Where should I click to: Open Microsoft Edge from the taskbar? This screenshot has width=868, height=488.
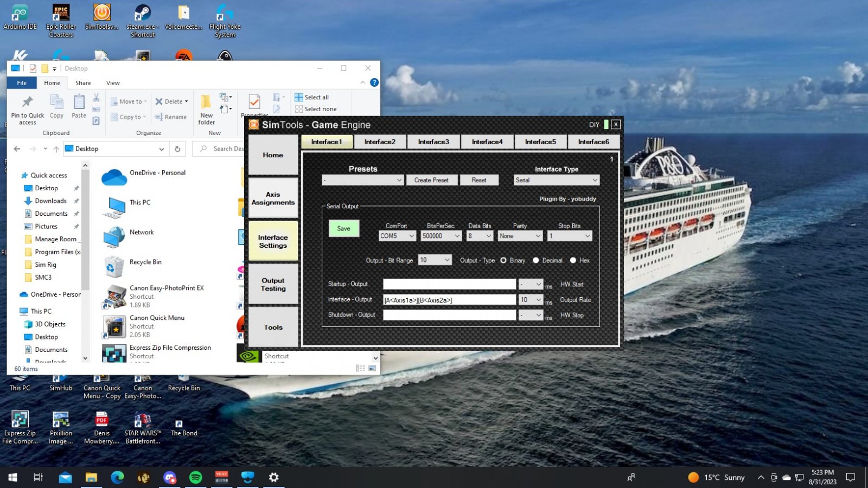(x=117, y=477)
